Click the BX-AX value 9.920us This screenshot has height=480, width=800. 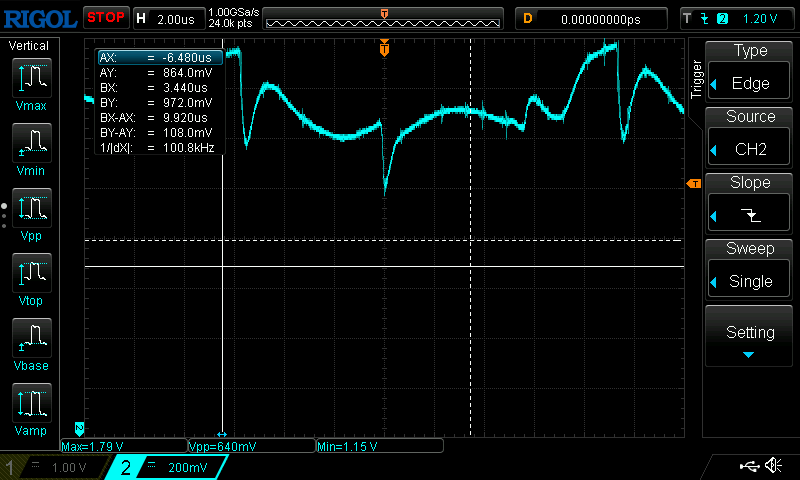click(185, 118)
